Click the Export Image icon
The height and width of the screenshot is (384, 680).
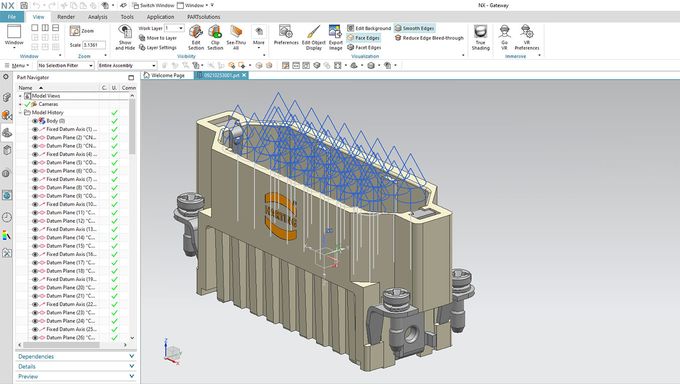[x=335, y=37]
